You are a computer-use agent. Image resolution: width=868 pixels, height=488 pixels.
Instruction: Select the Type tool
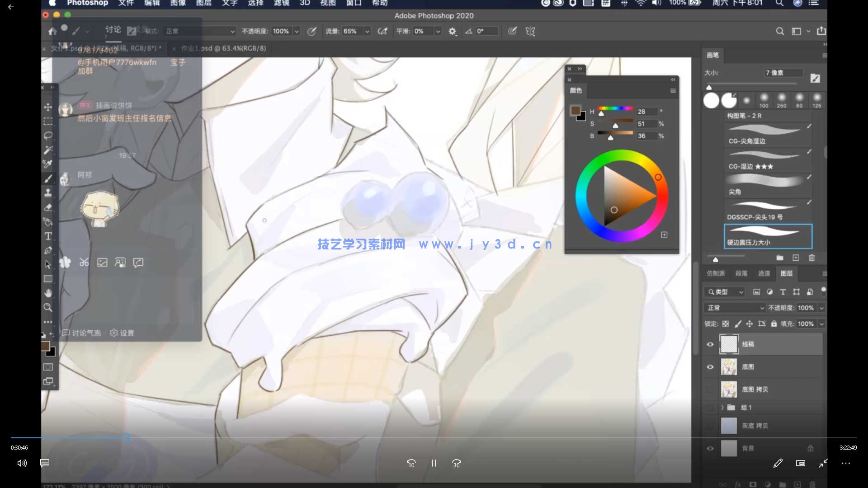click(48, 235)
